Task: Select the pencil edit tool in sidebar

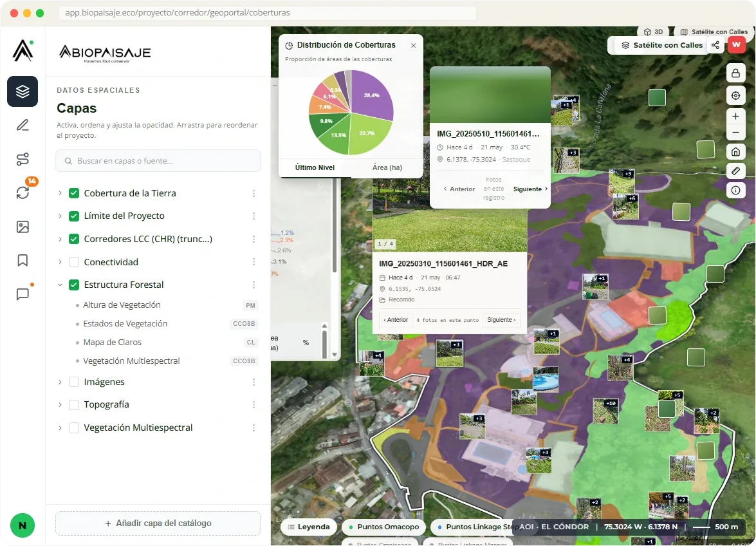Action: coord(23,126)
